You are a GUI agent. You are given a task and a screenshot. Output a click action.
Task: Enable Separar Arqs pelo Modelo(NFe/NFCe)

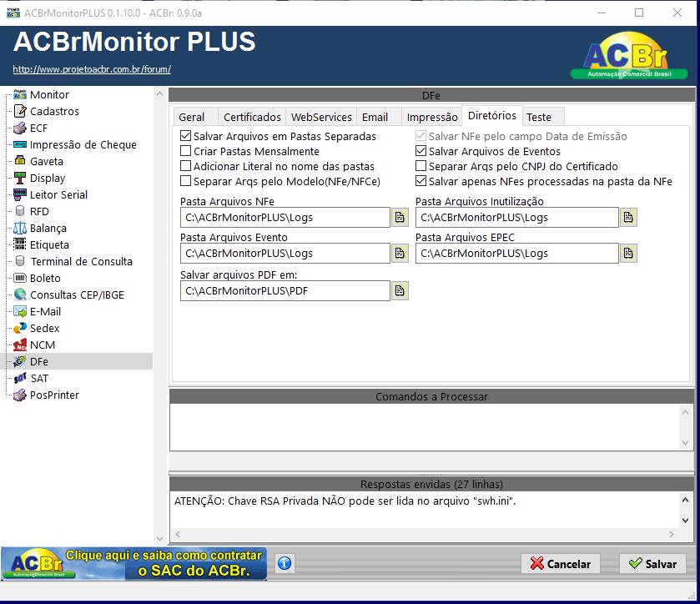click(x=186, y=181)
